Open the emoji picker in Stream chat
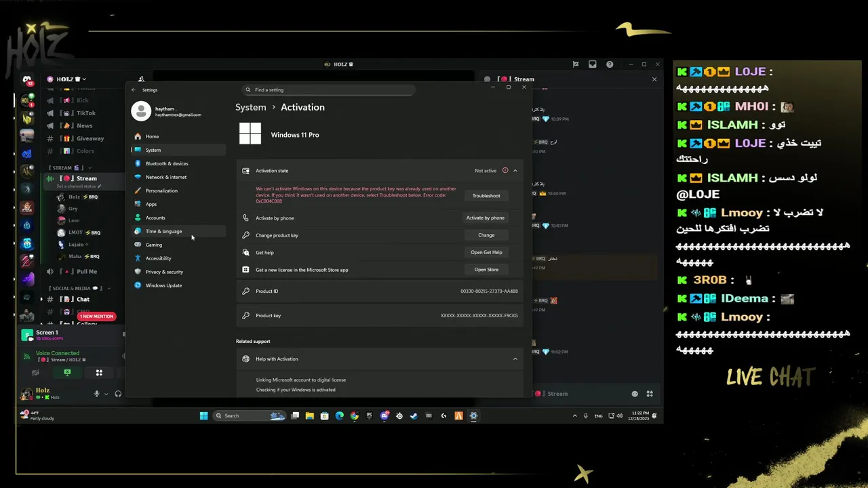Screen dimensions: 868x488 point(635,394)
